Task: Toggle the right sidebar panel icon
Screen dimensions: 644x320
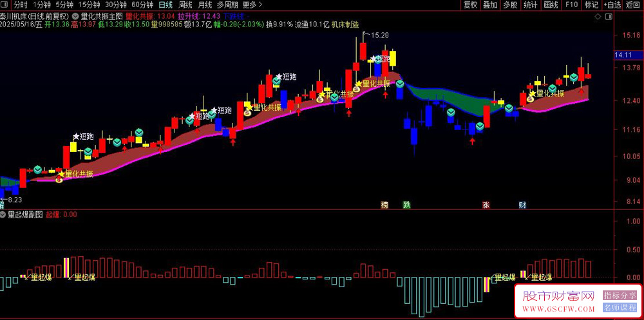Action: click(x=609, y=17)
